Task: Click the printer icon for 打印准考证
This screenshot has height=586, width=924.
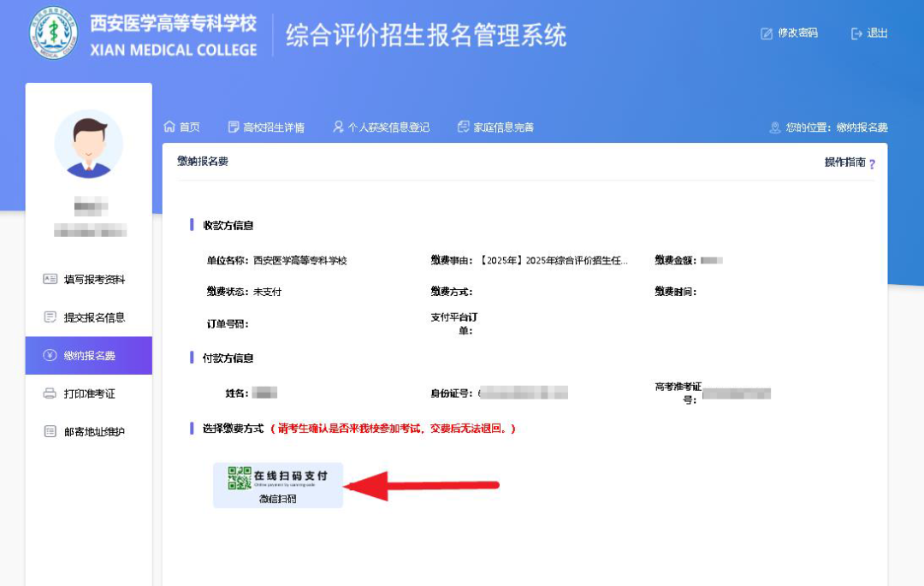Action: tap(50, 394)
